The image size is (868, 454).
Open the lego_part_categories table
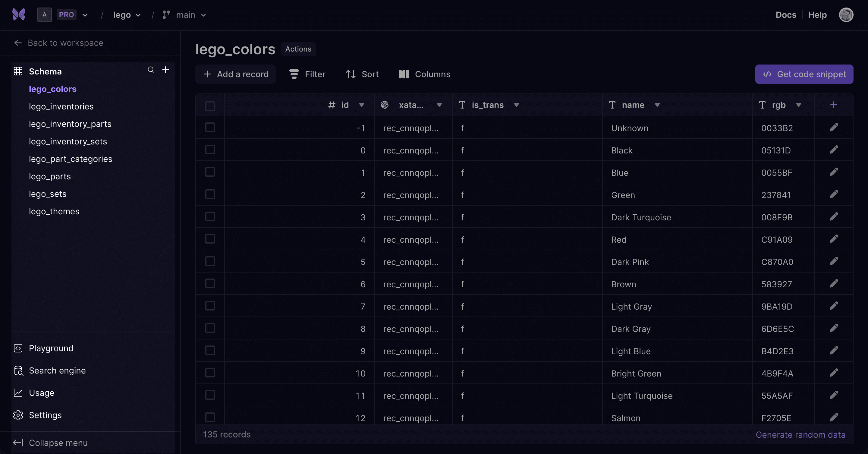click(71, 159)
